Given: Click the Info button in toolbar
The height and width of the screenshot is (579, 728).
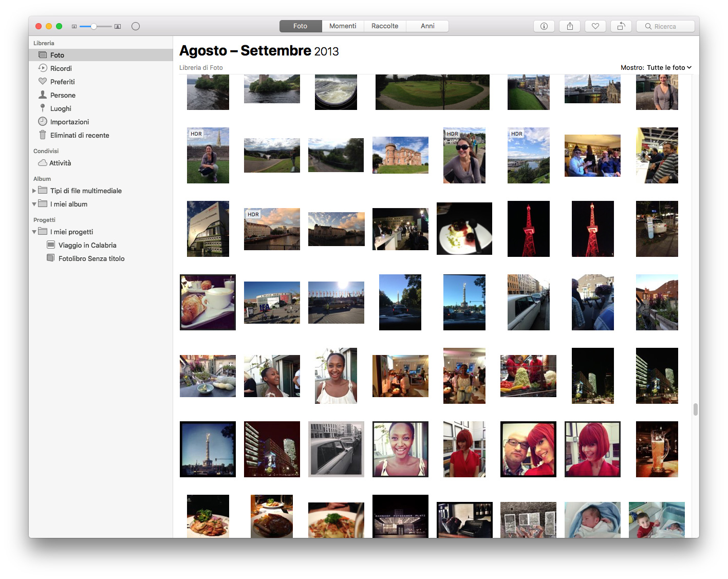Looking at the screenshot, I should click(544, 26).
